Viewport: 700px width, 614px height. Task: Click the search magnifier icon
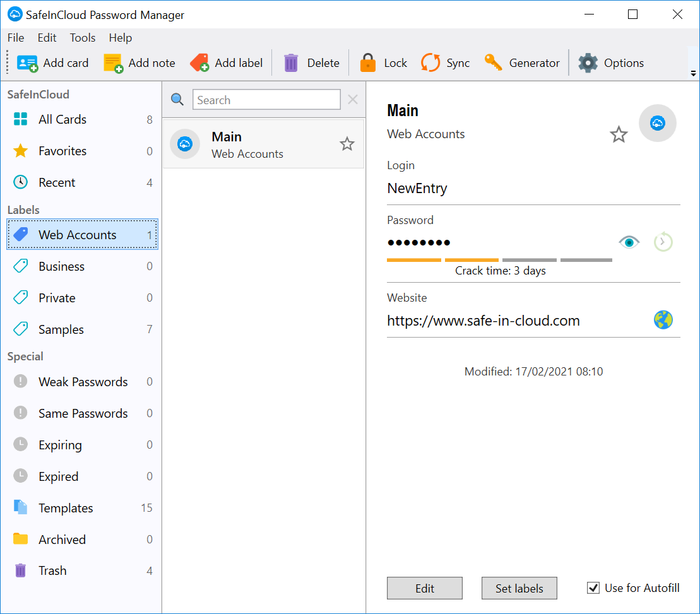tap(177, 100)
